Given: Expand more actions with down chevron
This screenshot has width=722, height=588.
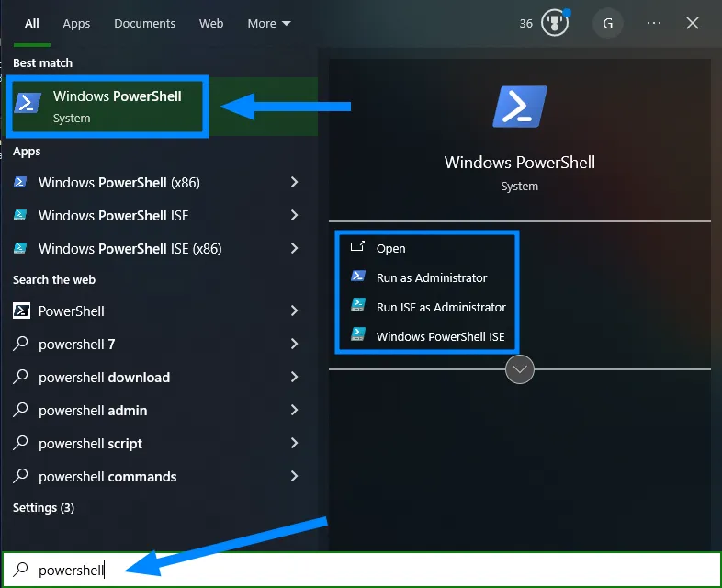Looking at the screenshot, I should point(519,369).
